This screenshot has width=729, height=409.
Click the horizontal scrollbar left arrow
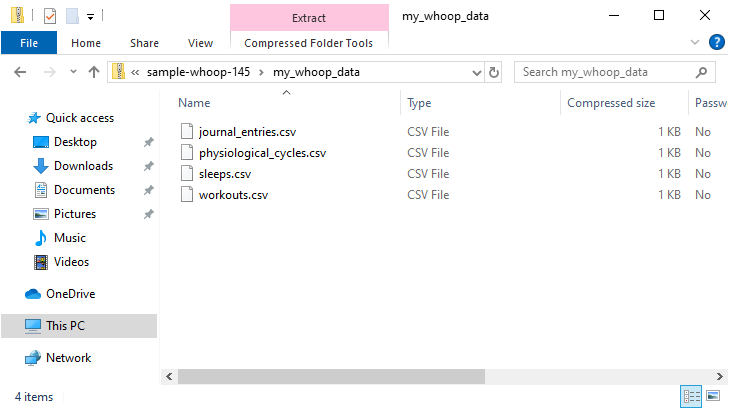click(x=169, y=376)
